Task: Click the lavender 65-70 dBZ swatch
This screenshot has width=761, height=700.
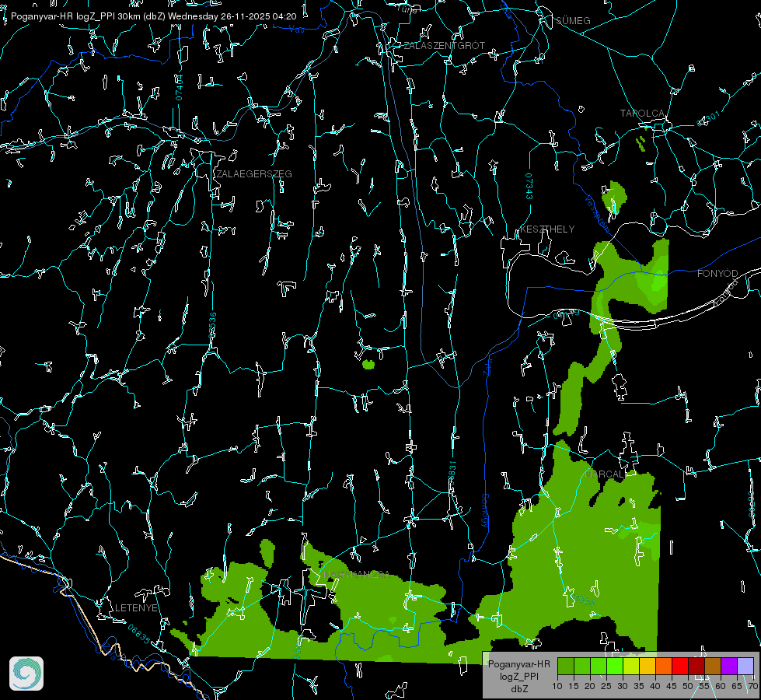Action: point(745,667)
